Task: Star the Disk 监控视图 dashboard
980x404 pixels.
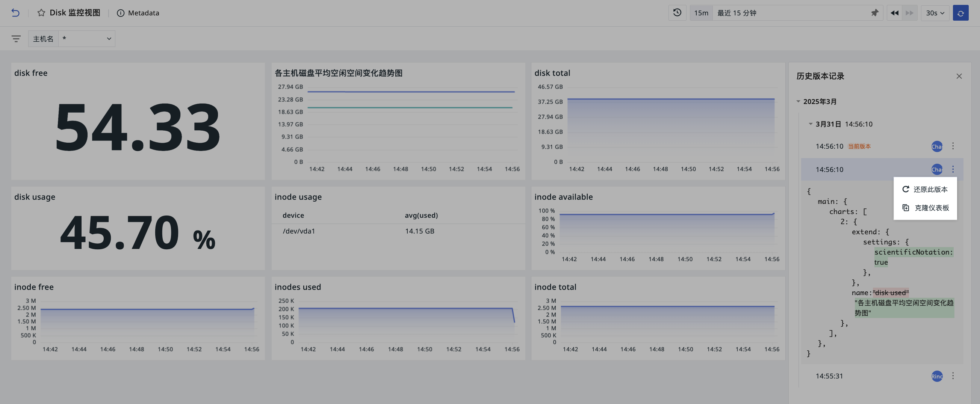Action: (41, 13)
